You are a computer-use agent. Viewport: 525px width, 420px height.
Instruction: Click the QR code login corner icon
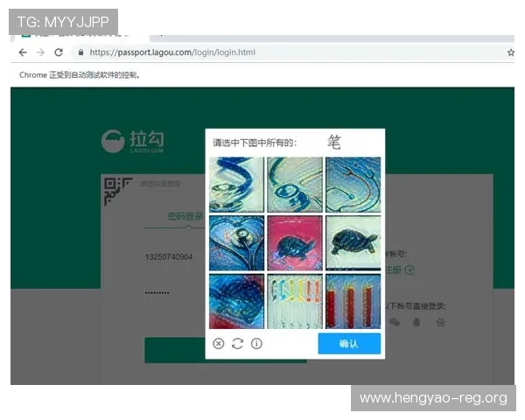click(x=118, y=192)
